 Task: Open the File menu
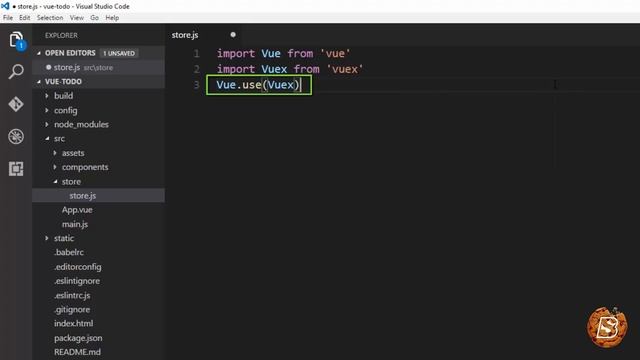click(8, 18)
